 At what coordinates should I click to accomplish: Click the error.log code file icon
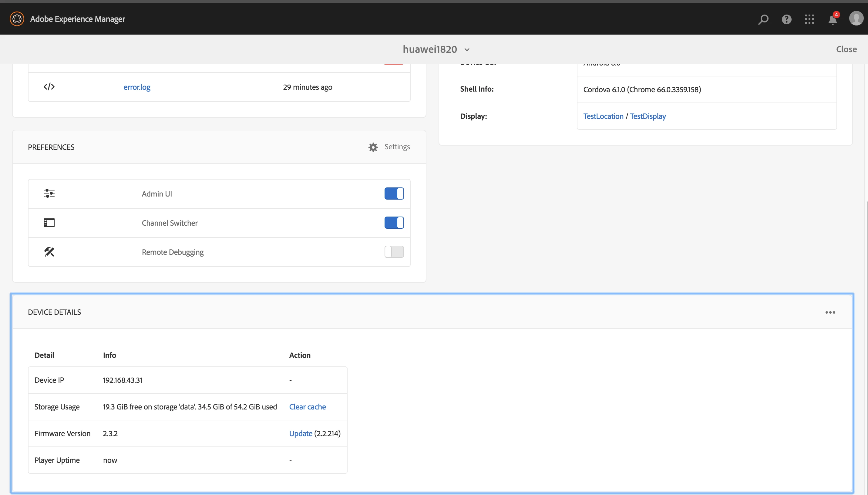click(49, 87)
